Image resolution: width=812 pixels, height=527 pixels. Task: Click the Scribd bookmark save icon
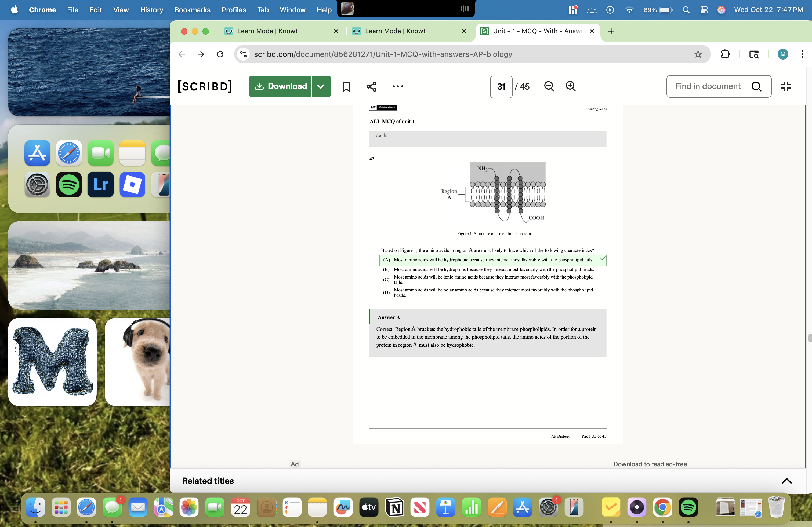pos(346,87)
